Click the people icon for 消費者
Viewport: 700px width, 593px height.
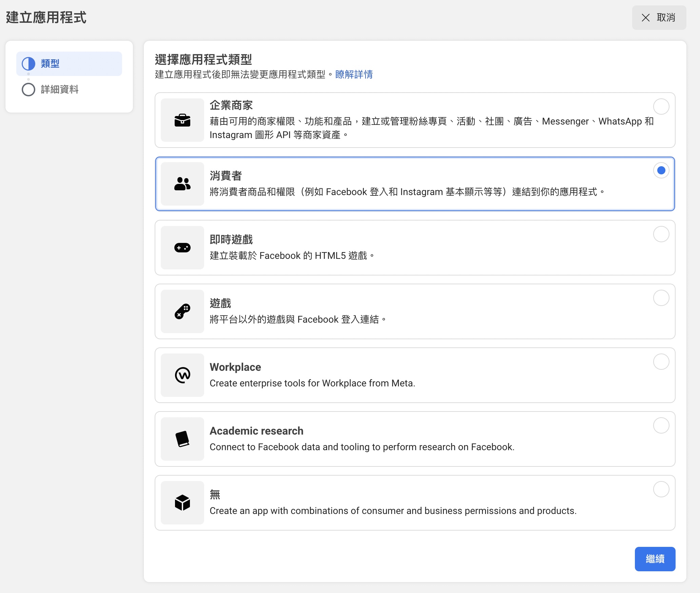pyautogui.click(x=182, y=184)
